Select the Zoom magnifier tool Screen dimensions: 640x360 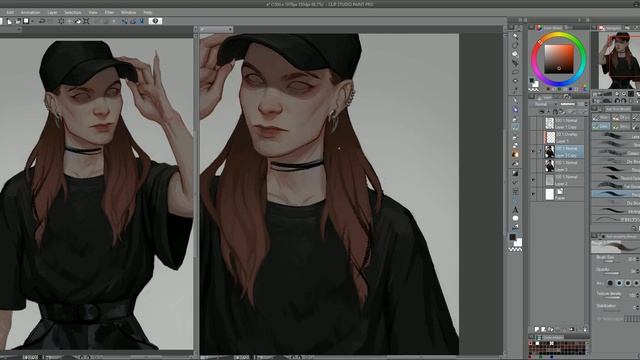click(516, 36)
